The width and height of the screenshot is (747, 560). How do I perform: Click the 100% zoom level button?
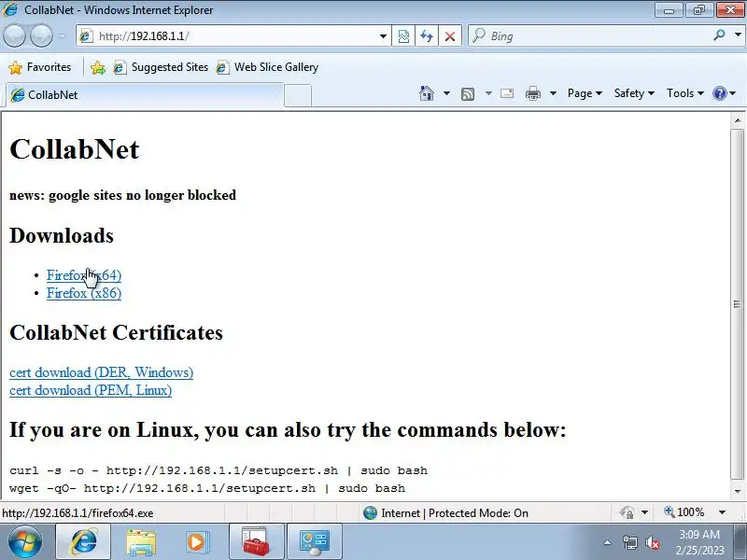684,512
